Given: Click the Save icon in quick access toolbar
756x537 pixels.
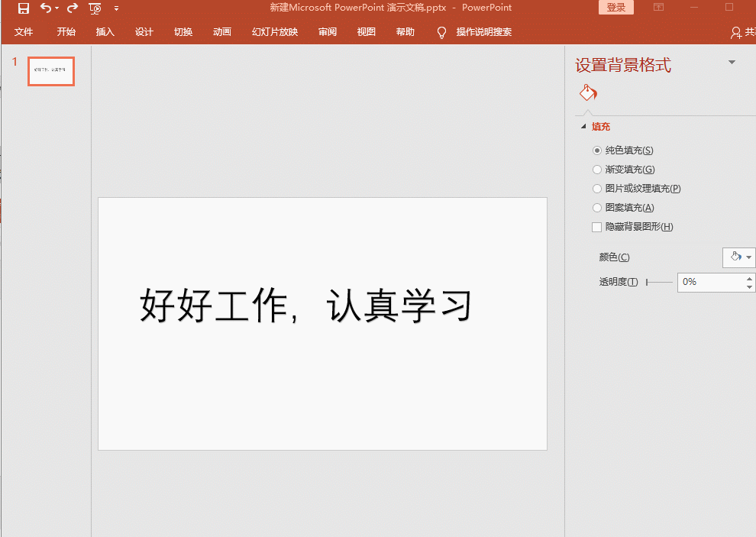Looking at the screenshot, I should point(23,8).
